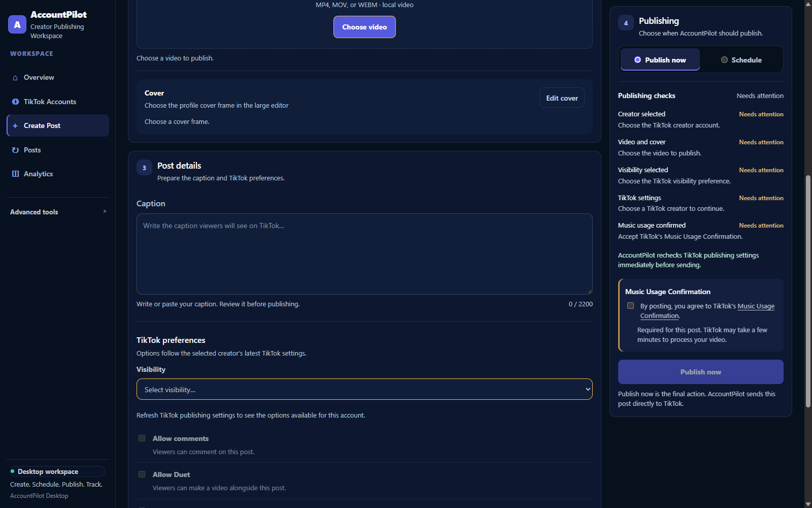Click the Desktop workspace badge

57,471
